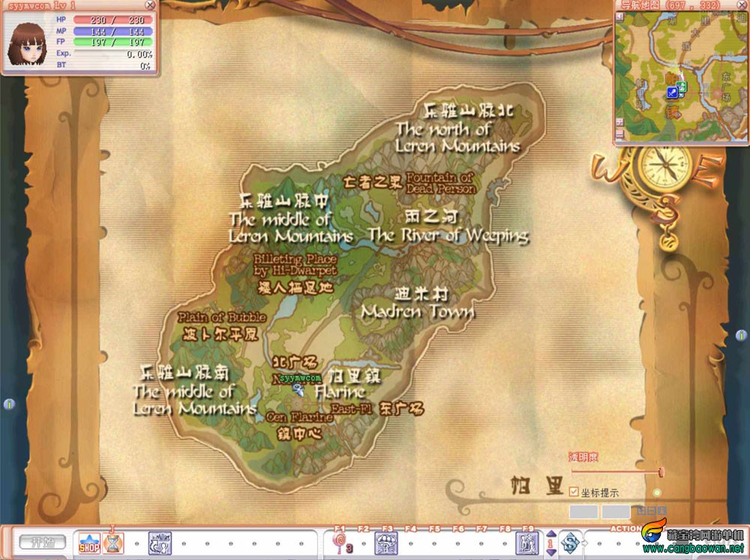Click the empty hotbar slot under F2
The height and width of the screenshot is (560, 750).
coord(364,544)
